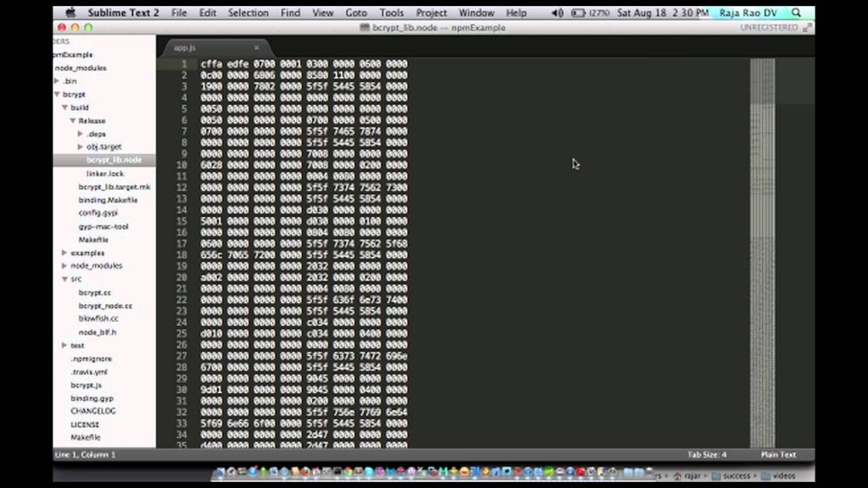
Task: Open bcrypt_node.cc in the sidebar
Action: point(105,305)
